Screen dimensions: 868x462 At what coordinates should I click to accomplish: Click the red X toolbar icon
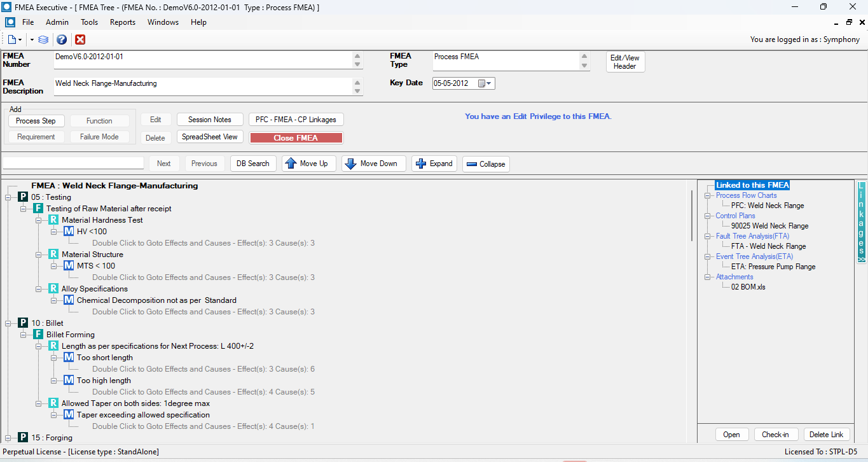point(80,39)
